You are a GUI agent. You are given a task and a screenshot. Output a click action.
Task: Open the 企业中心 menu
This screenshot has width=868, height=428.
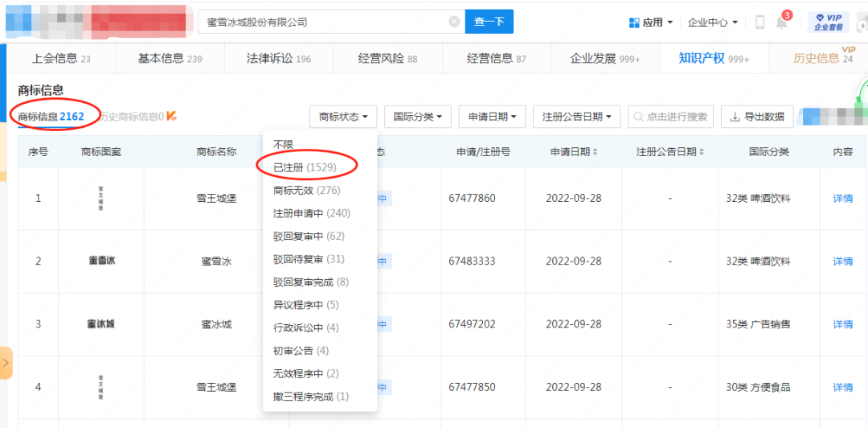712,23
